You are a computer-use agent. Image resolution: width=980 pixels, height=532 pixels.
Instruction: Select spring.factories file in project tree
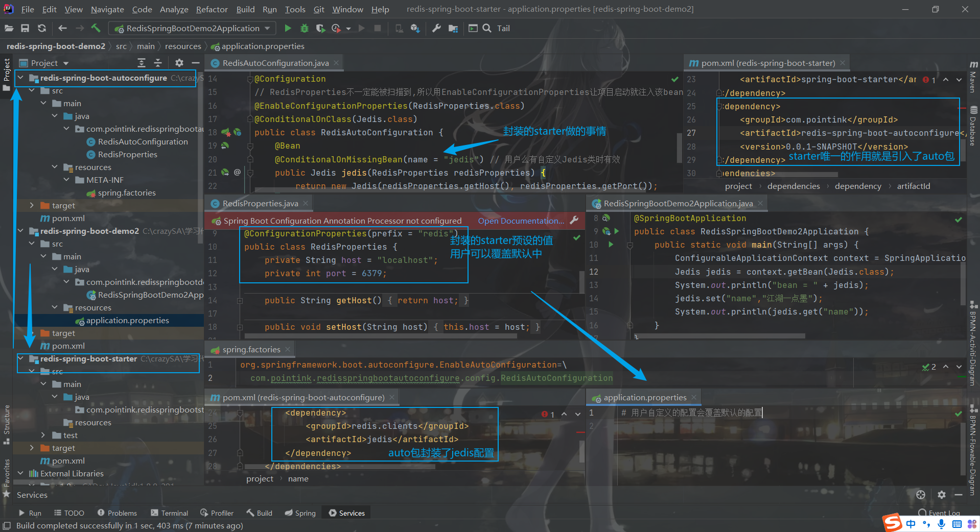coord(127,192)
